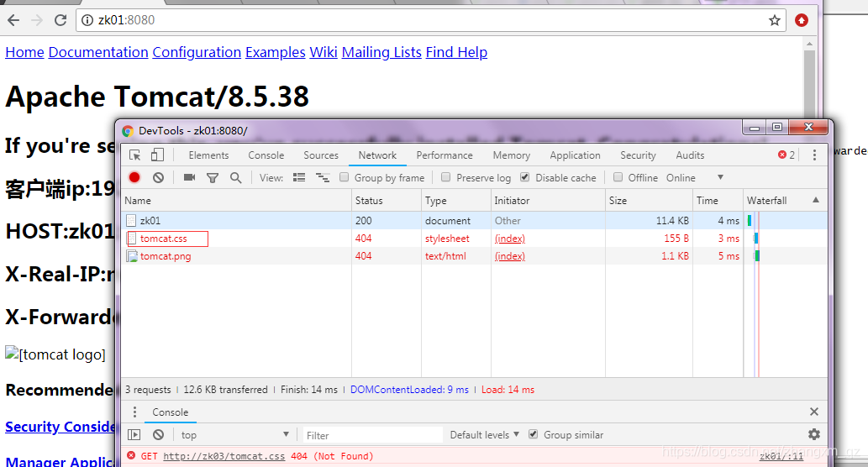Open the Performance tab
The image size is (868, 467).
point(445,155)
